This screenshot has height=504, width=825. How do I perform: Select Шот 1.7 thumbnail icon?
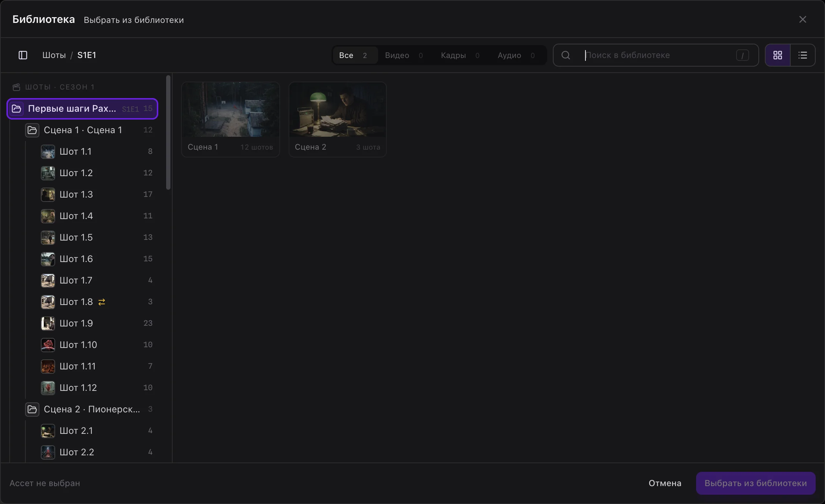pos(48,280)
